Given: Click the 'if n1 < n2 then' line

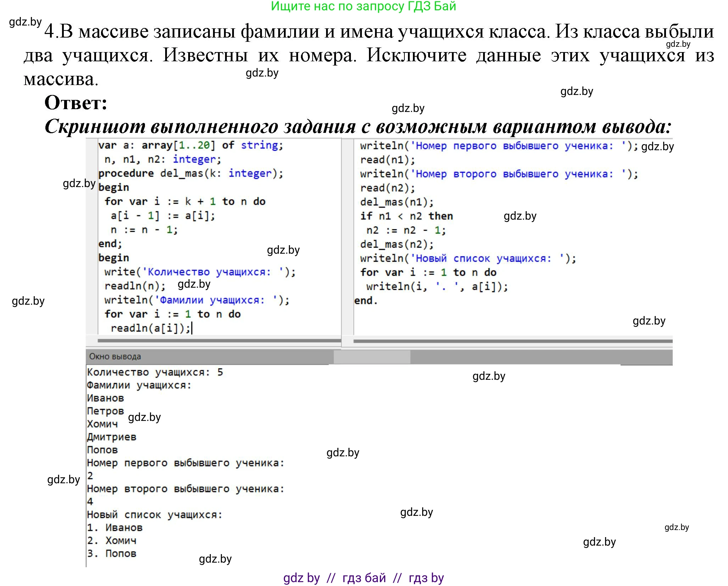Looking at the screenshot, I should coord(406,216).
